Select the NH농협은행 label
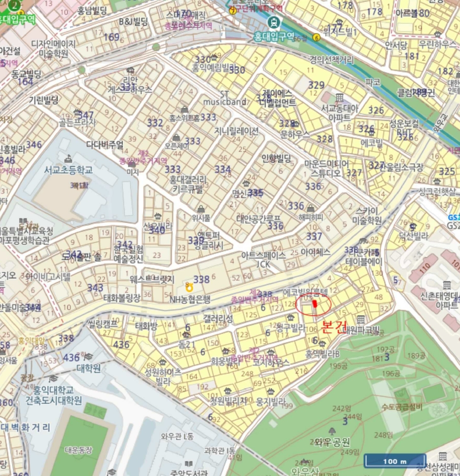Image resolution: width=460 pixels, height=476 pixels. (190, 300)
